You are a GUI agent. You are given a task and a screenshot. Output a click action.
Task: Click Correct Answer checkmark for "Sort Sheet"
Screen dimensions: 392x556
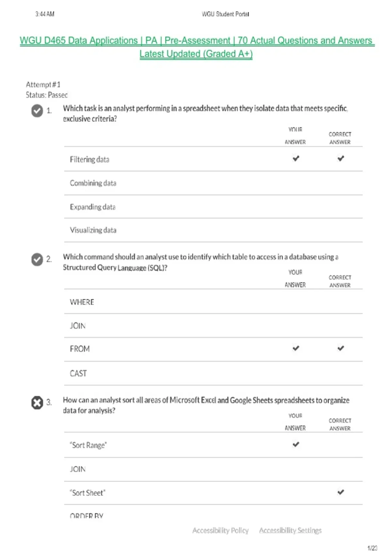coord(341,492)
